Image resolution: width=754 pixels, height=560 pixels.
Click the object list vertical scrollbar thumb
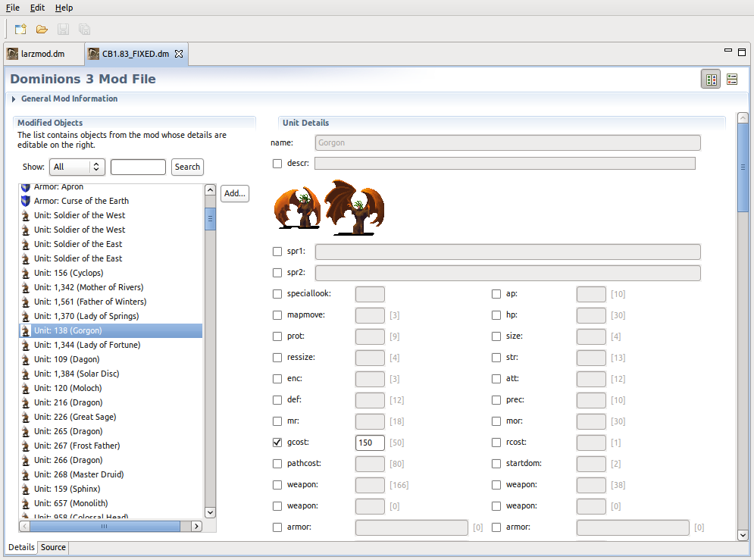coord(210,219)
